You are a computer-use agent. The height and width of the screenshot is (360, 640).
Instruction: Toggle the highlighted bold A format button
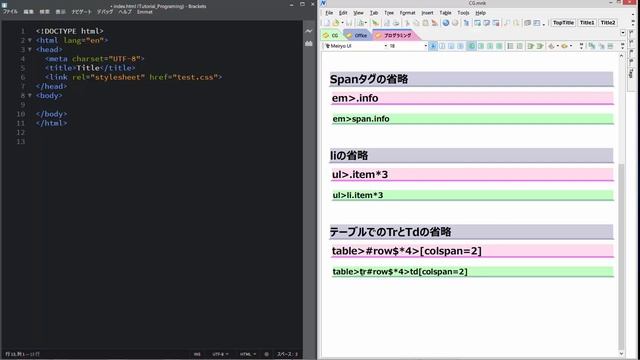pos(433,46)
